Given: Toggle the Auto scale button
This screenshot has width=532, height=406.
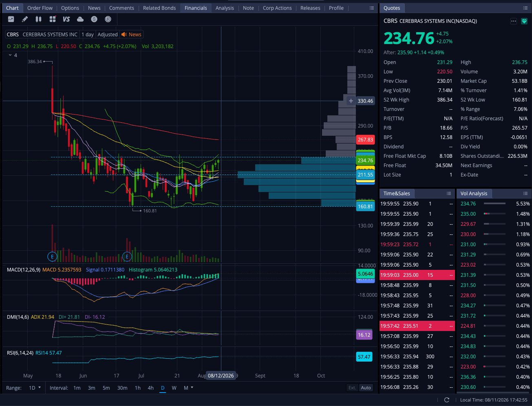Looking at the screenshot, I should click(x=366, y=388).
